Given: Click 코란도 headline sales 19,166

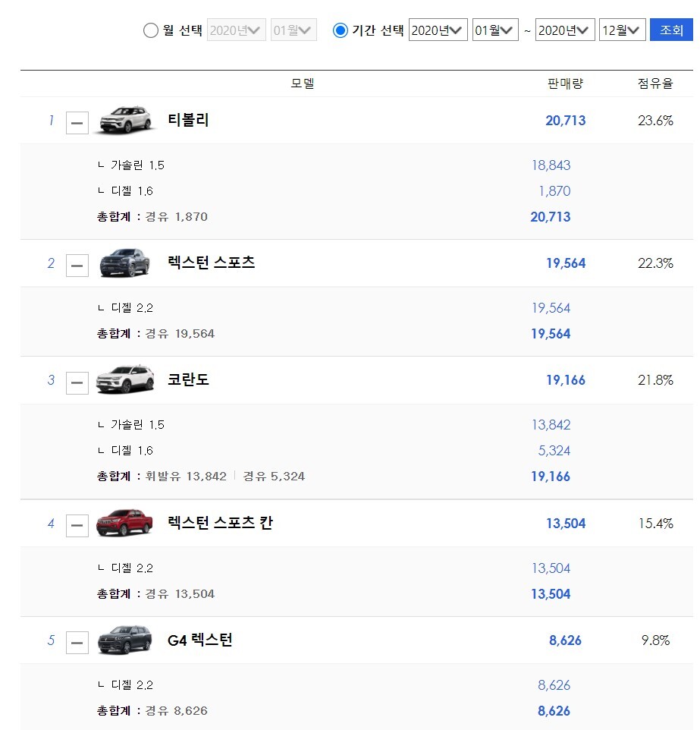Looking at the screenshot, I should pyautogui.click(x=566, y=380).
